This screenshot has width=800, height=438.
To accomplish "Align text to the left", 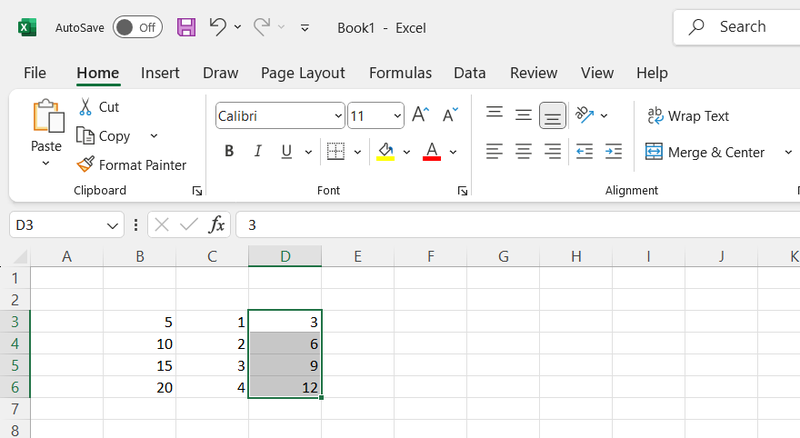I will pyautogui.click(x=494, y=152).
